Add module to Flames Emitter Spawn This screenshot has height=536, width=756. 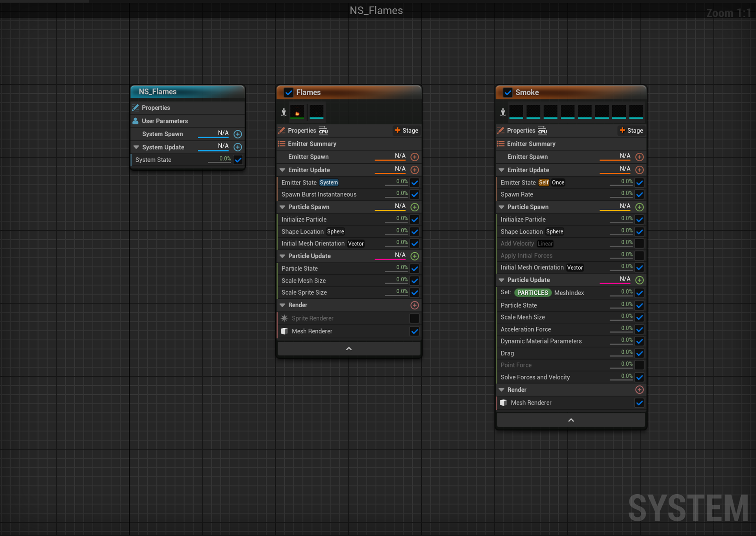pyautogui.click(x=415, y=157)
